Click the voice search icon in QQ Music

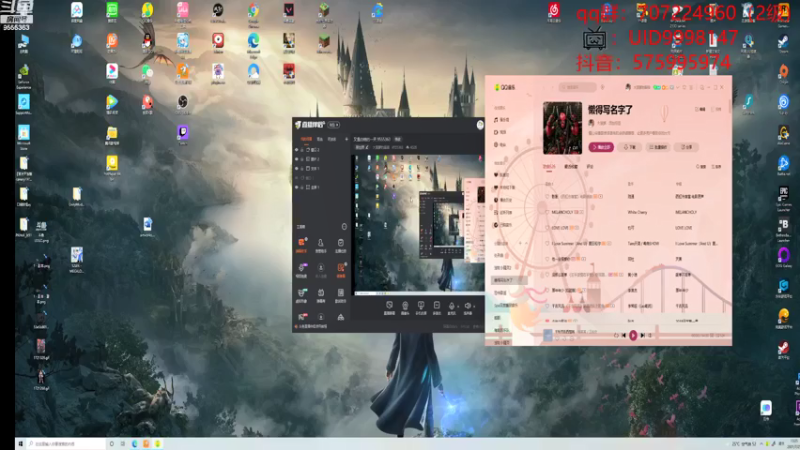coord(603,88)
